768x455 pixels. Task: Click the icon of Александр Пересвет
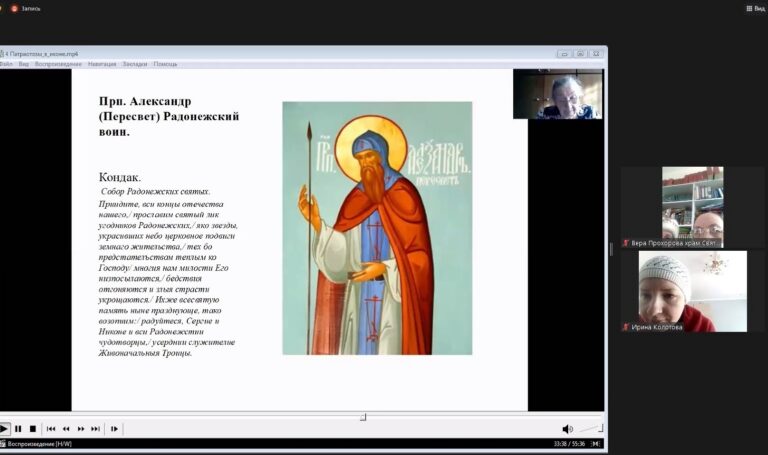tap(377, 228)
